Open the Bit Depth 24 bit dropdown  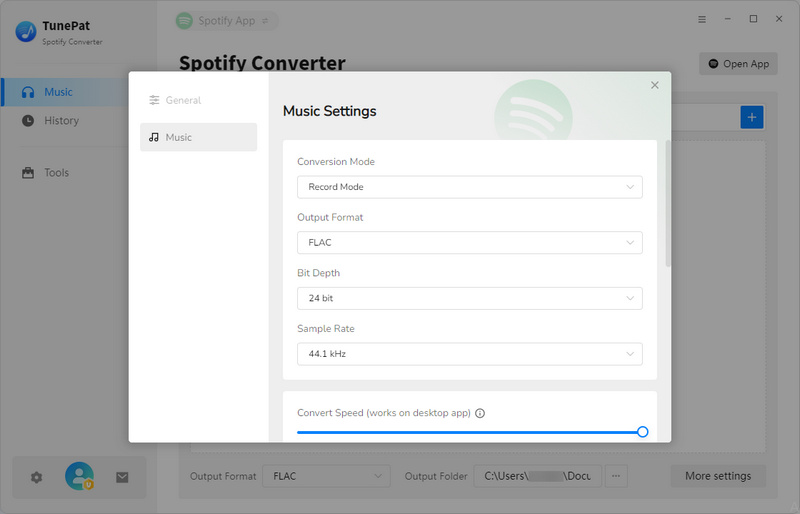pyautogui.click(x=469, y=298)
